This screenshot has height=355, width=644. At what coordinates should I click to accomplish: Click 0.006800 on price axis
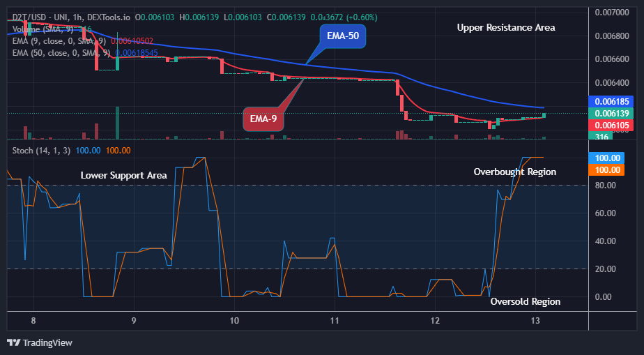[x=611, y=36]
